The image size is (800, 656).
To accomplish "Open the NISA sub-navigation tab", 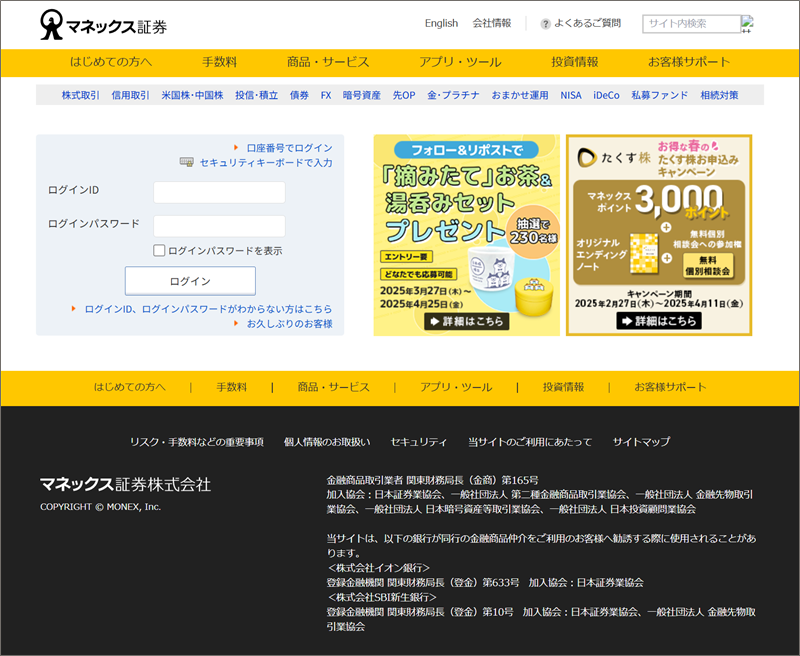I will (570, 95).
